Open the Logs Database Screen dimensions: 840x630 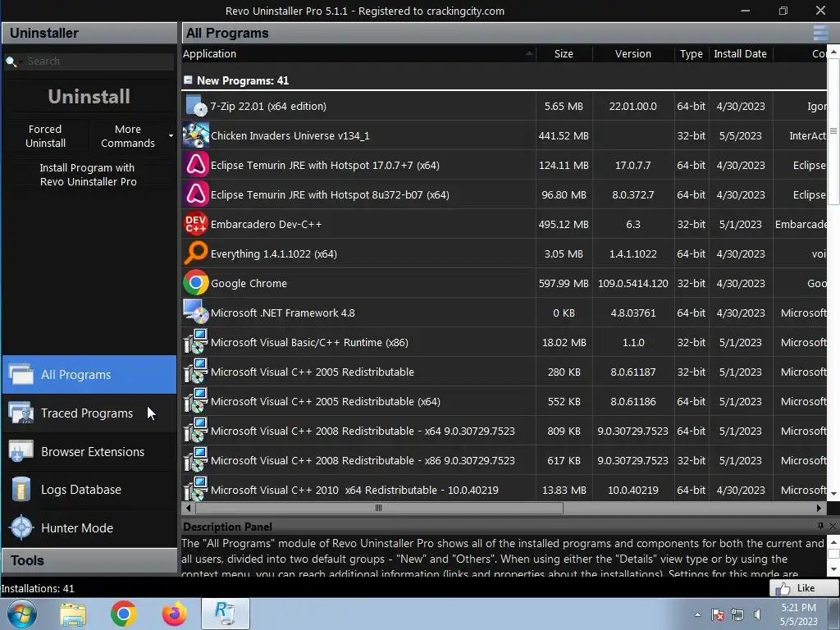89,490
